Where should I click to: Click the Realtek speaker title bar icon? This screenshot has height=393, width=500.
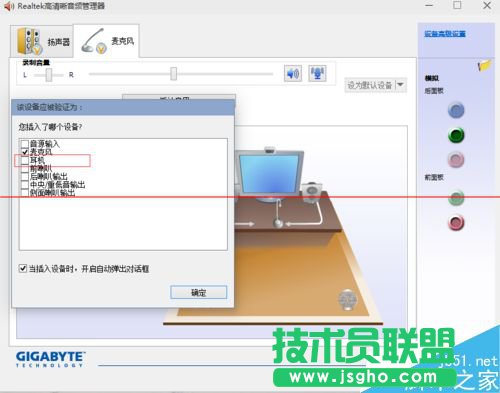9,6
